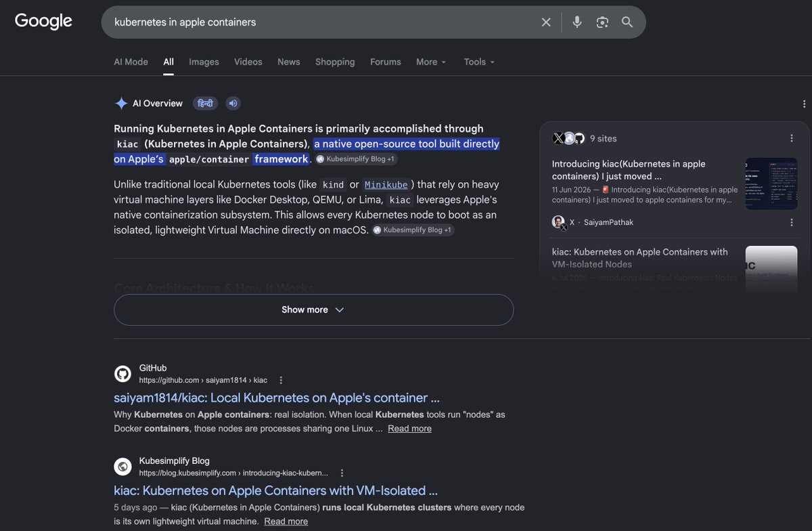Start voice search with microphone icon
Image resolution: width=812 pixels, height=531 pixels.
[577, 22]
